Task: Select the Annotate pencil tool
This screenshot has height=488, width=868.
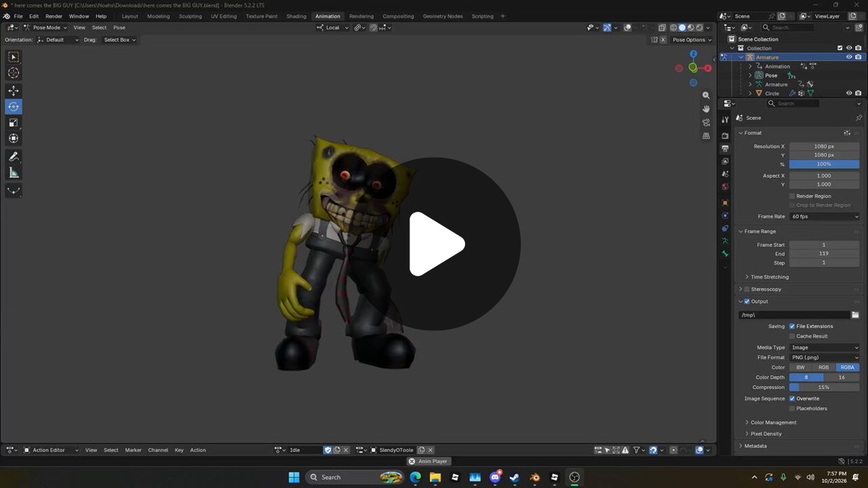Action: pyautogui.click(x=14, y=156)
